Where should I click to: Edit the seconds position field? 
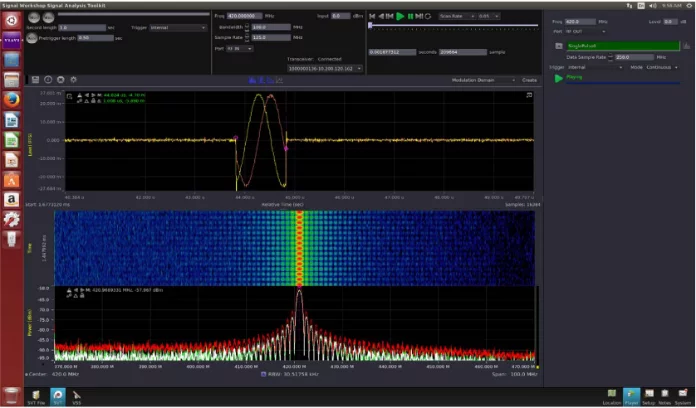392,52
